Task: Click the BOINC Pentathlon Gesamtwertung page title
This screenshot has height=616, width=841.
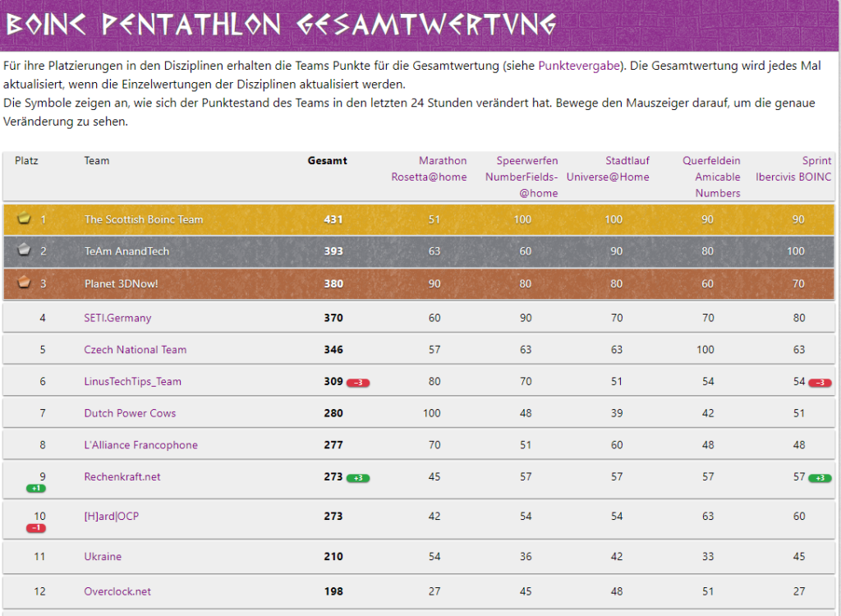Action: 281,24
